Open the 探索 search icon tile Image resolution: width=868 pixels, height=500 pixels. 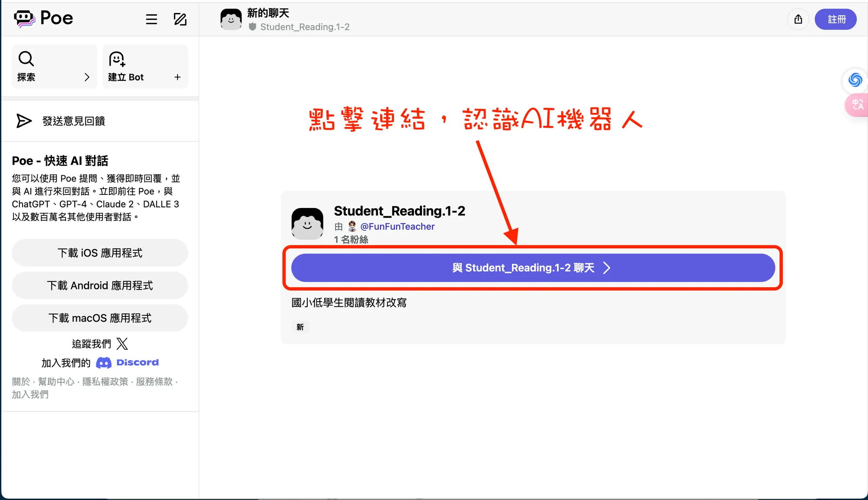click(26, 59)
